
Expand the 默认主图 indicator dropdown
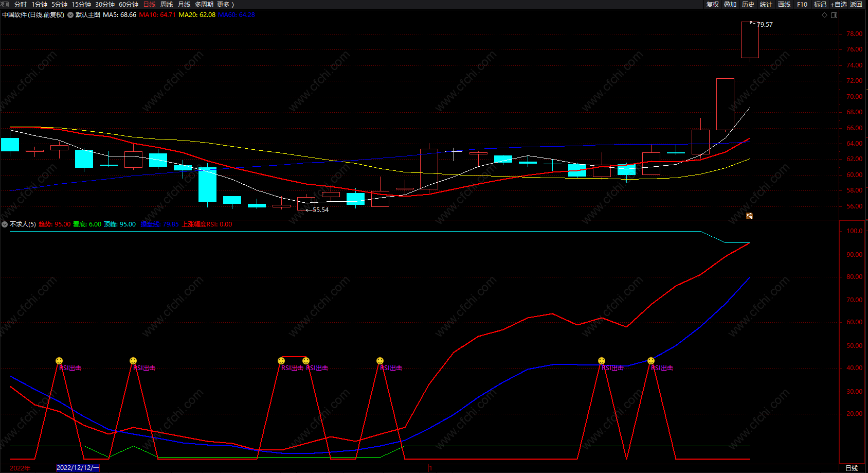70,15
